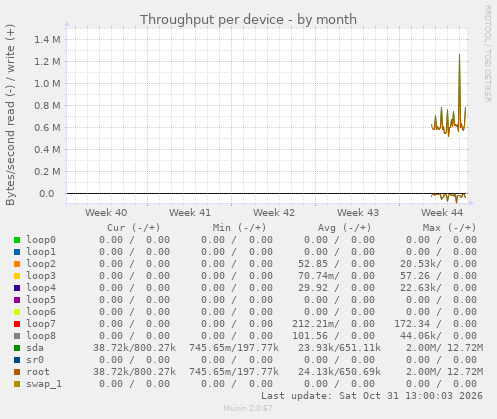Screen dimensions: 497x419
Task: Click the 0.4 M y-axis label
Action: tap(47, 150)
